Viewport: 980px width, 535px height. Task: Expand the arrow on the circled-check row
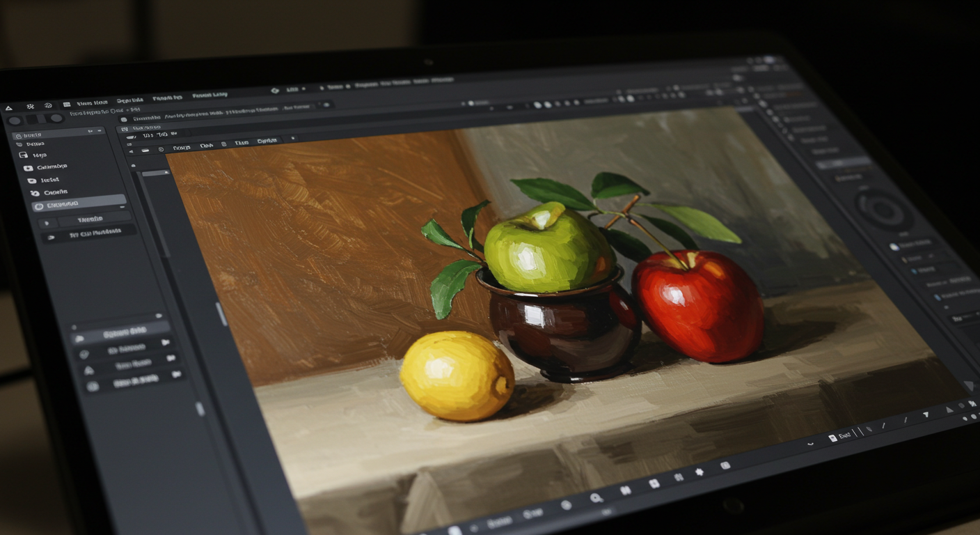(x=166, y=343)
